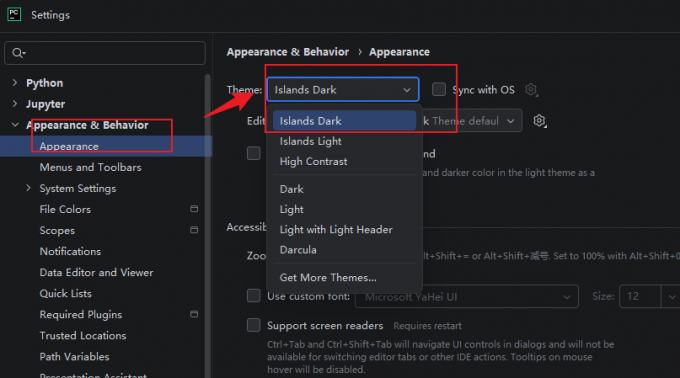
Task: Click the search magnifier icon in settings
Action: coord(18,53)
